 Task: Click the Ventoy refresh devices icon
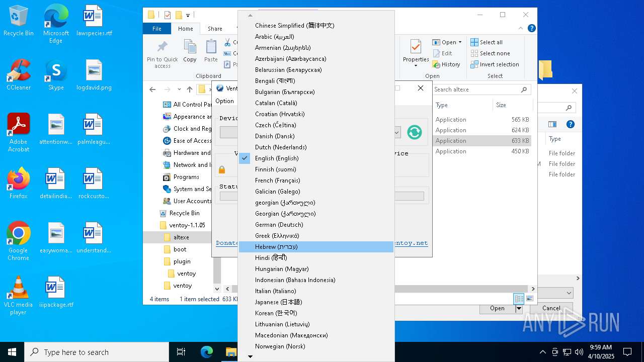[414, 132]
